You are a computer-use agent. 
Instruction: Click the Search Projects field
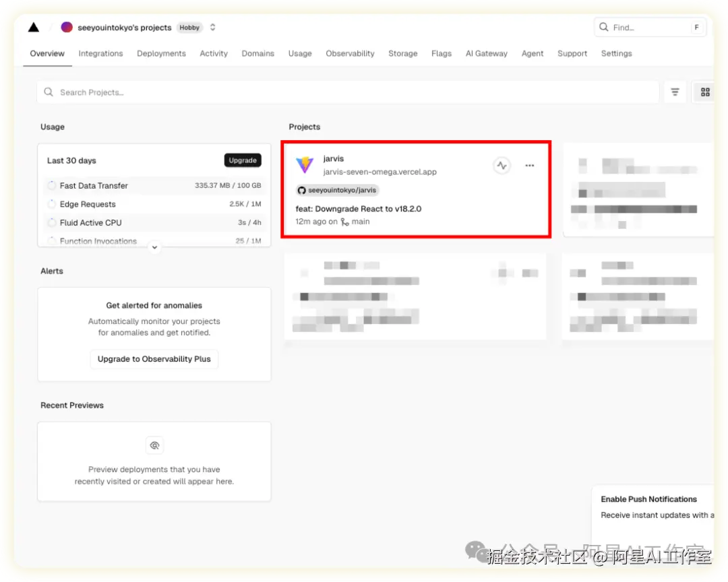coord(348,92)
